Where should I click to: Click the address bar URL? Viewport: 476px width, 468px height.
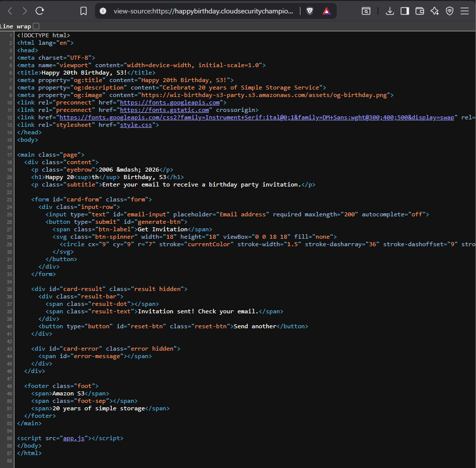[x=204, y=11]
